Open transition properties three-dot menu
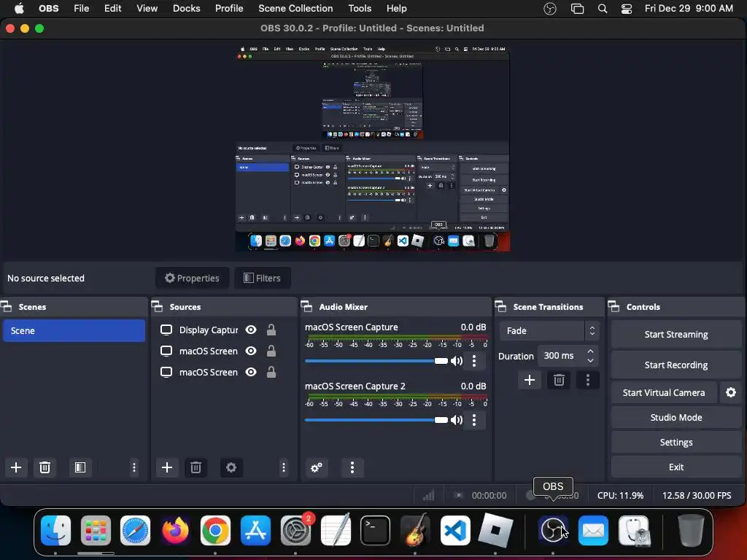 588,379
